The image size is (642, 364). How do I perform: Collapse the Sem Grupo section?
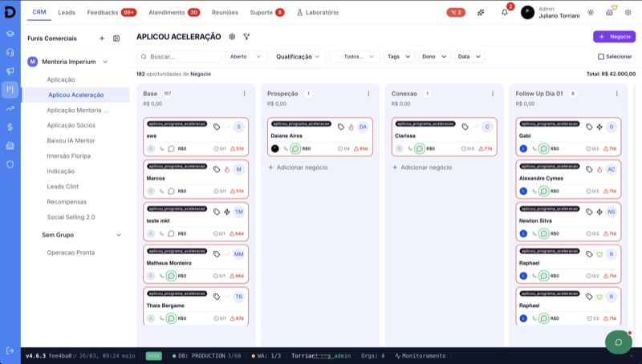[x=119, y=235]
